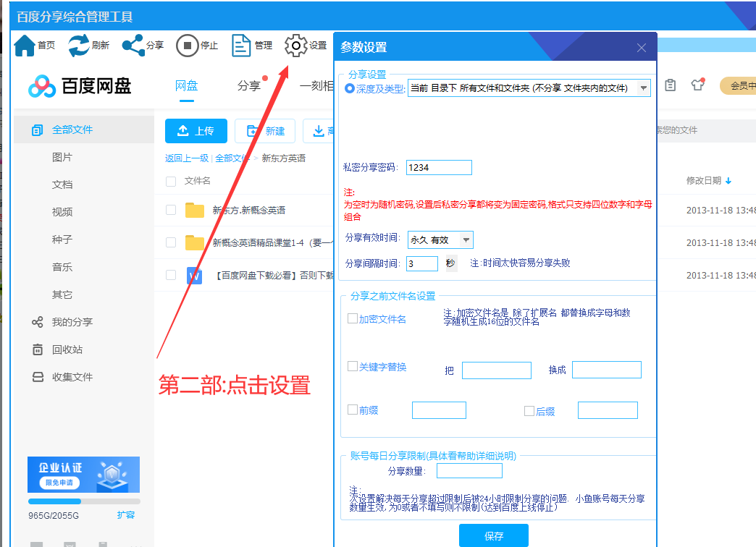Toggle the 关键字替换 checkbox
Viewport: 756px width, 547px height.
coord(353,367)
